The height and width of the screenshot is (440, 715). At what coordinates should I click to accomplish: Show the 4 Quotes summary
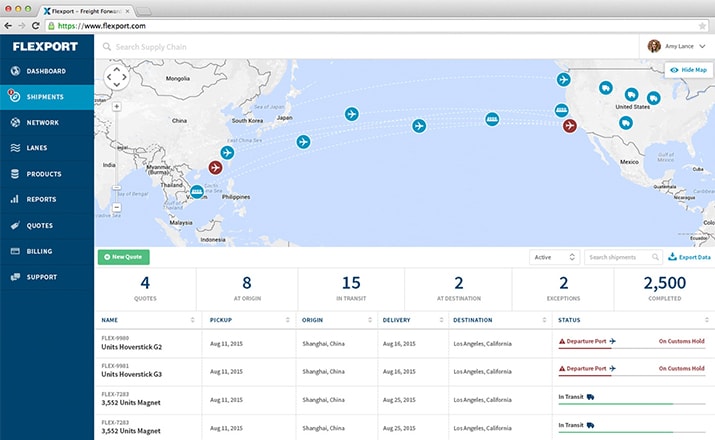(x=145, y=289)
